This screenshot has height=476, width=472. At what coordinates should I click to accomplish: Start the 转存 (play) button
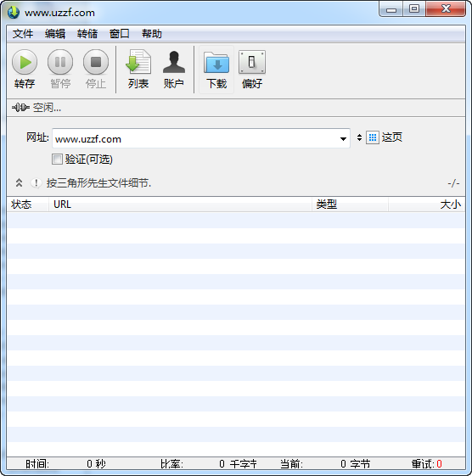pos(25,70)
